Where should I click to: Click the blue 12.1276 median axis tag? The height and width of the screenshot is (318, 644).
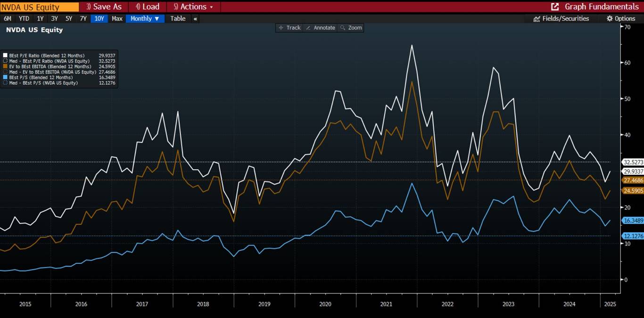(x=633, y=236)
